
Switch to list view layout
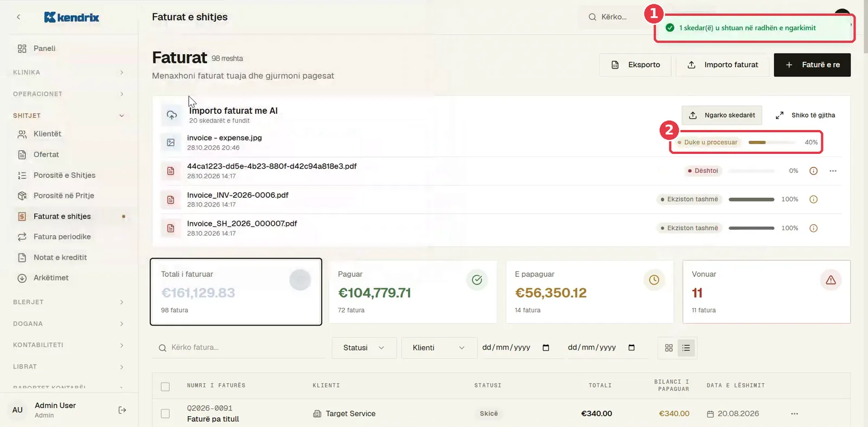(x=686, y=348)
